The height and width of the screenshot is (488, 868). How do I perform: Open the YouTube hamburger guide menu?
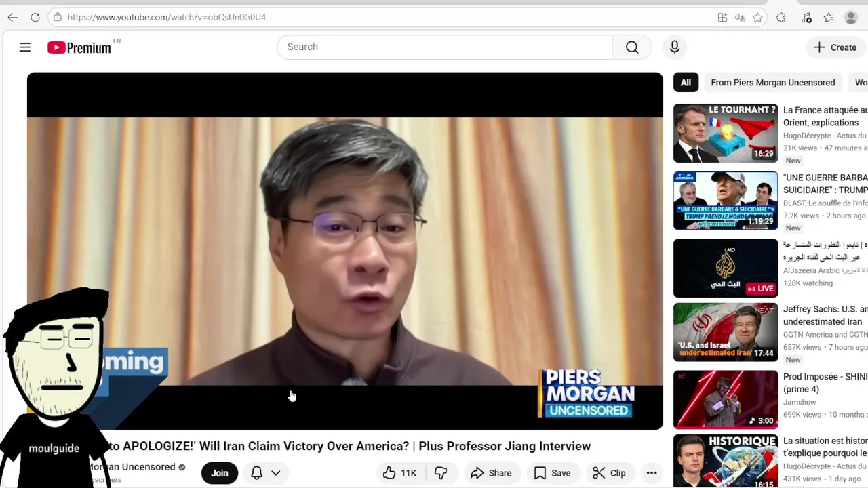pos(25,47)
